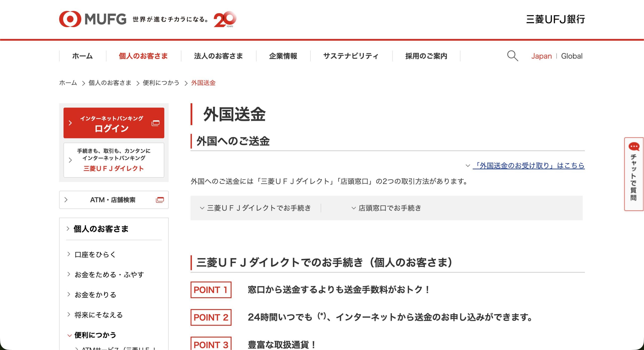Open サステナビリティ in main navigation

pos(351,56)
